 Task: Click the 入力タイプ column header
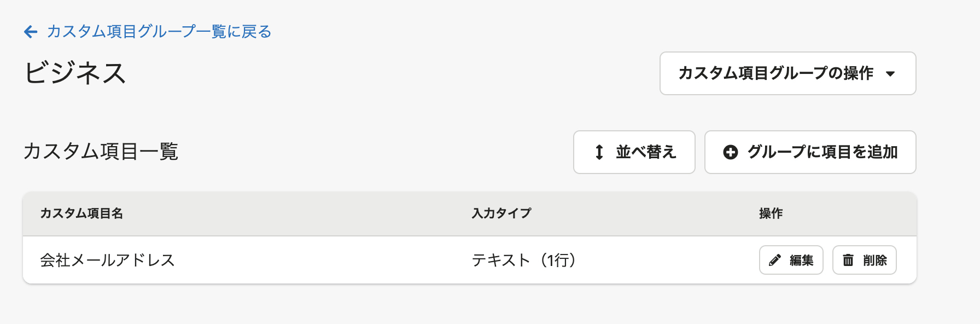pyautogui.click(x=501, y=213)
